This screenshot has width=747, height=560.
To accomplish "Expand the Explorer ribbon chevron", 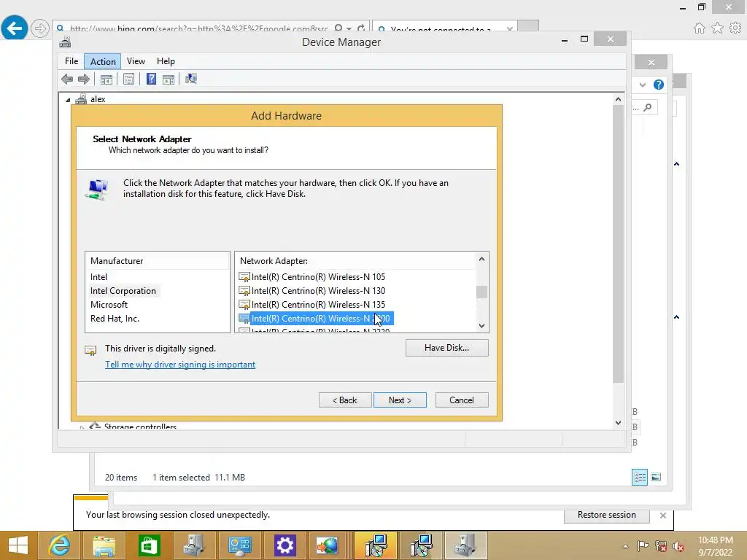I will 642,85.
